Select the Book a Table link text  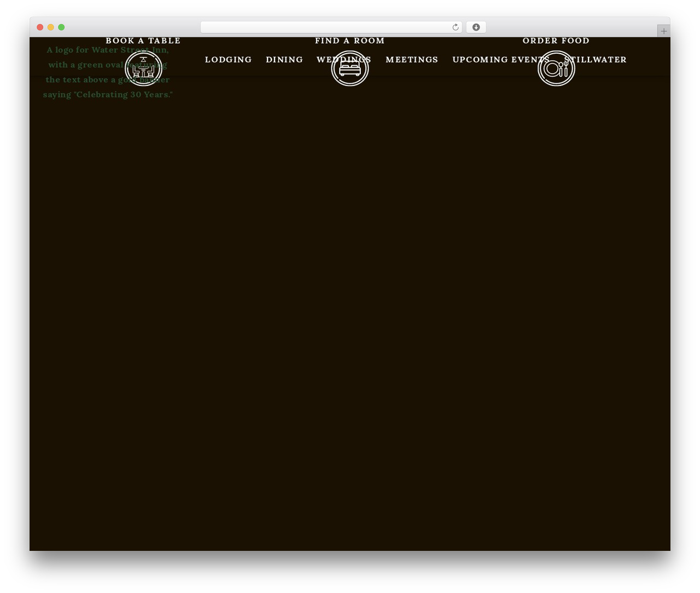[x=143, y=40]
